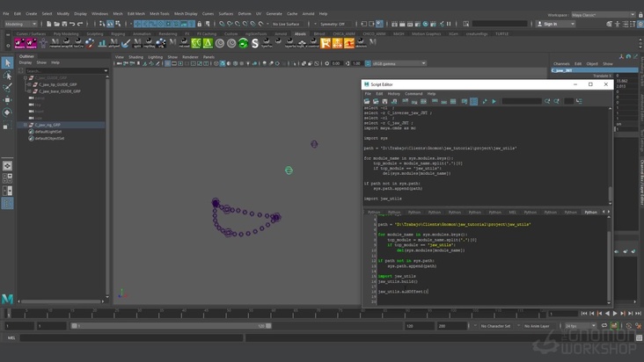644x362 pixels.
Task: Execute script with Script Editor play icon
Action: [x=494, y=101]
